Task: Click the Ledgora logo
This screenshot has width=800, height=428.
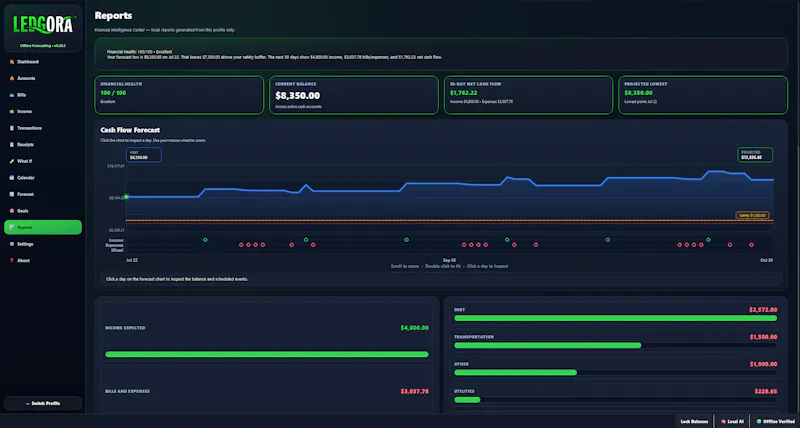Action: click(x=43, y=24)
